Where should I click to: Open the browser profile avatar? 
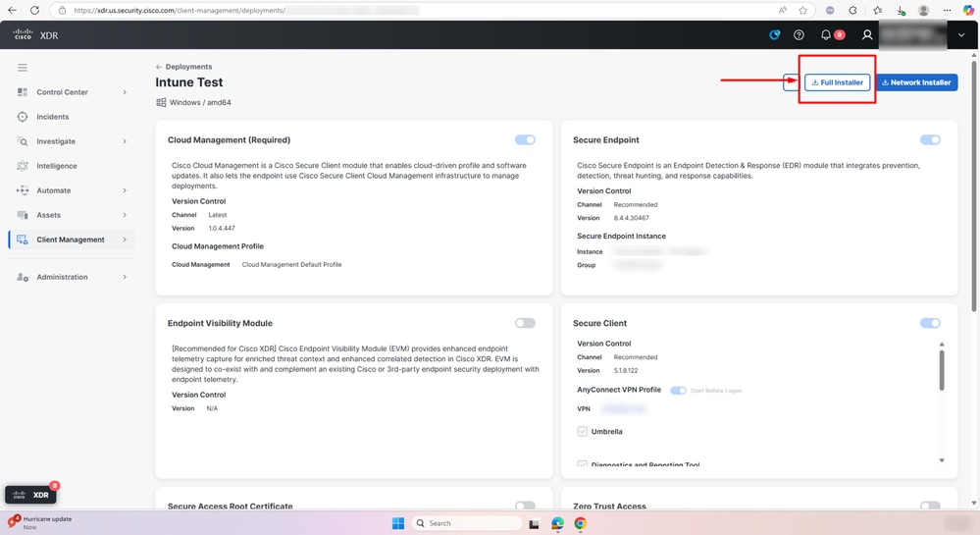click(x=924, y=10)
